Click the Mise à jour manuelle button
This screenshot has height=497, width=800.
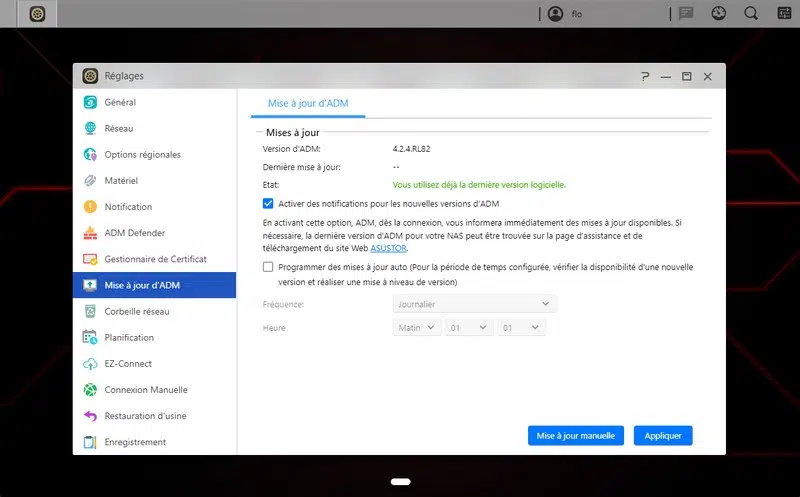coord(576,436)
